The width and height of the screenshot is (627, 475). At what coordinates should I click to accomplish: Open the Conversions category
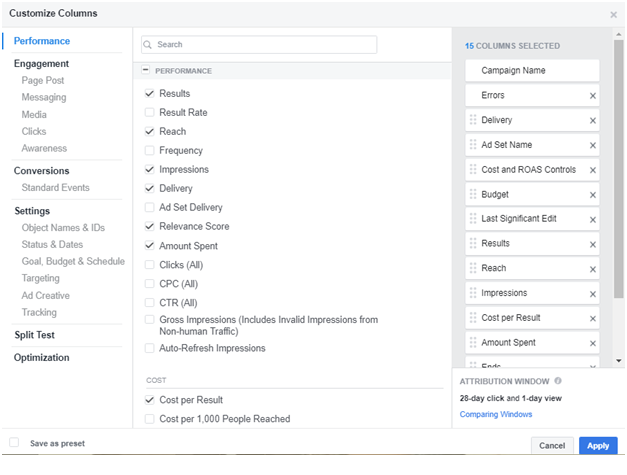(41, 171)
